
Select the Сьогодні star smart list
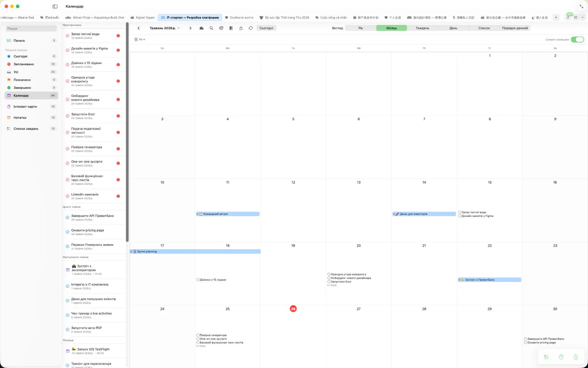coord(31,56)
